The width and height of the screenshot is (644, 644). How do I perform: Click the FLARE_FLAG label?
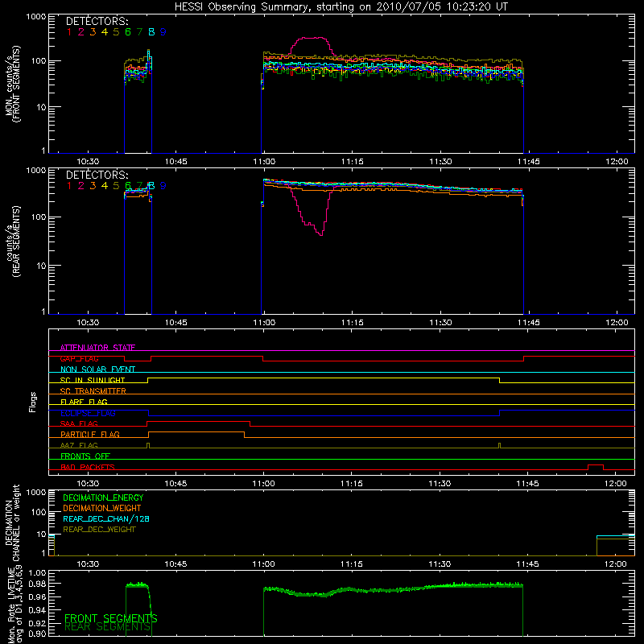coord(84,402)
